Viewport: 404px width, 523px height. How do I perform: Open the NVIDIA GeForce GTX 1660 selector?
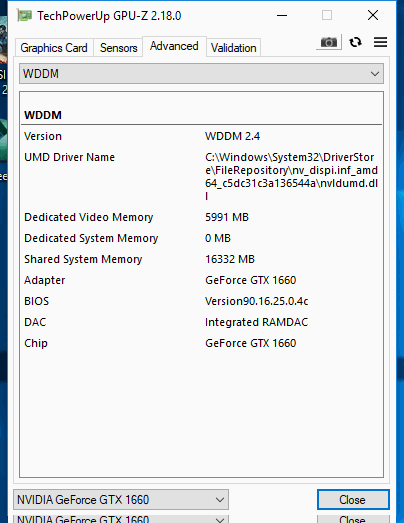(x=121, y=500)
